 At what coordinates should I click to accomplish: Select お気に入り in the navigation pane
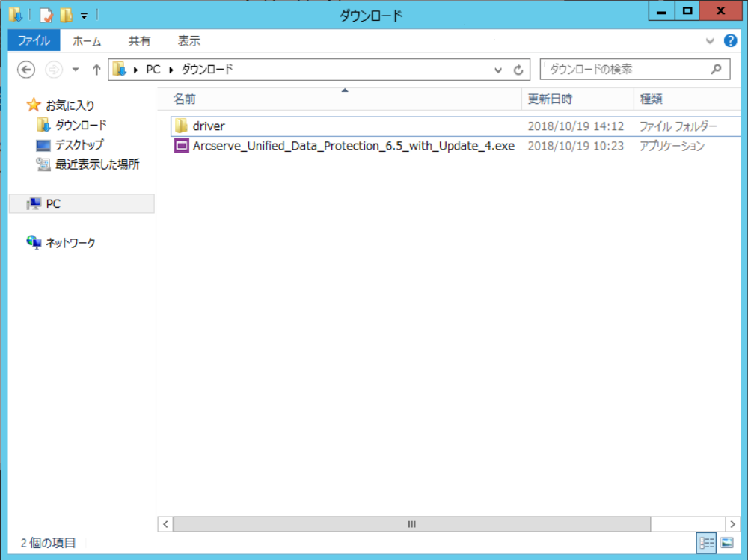tap(70, 105)
